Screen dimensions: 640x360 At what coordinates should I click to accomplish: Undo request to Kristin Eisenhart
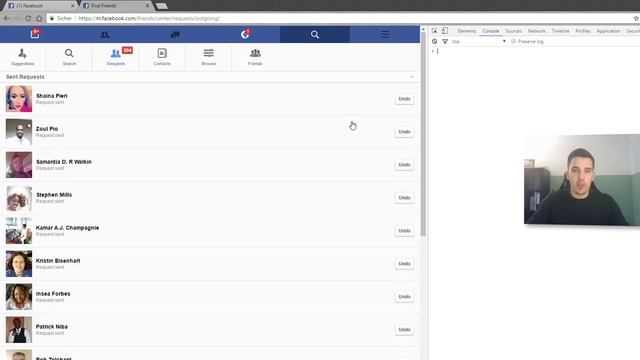point(404,264)
